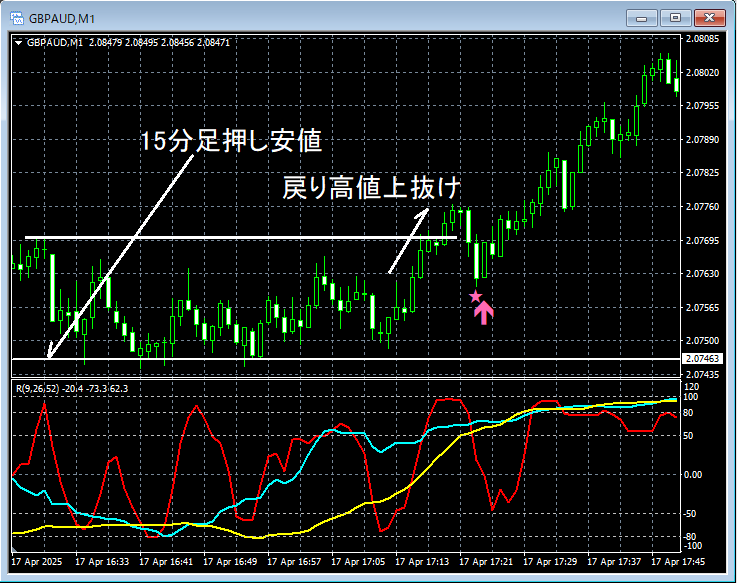738x583 pixels.
Task: Click time label 17 Apr 17:29
Action: [550, 562]
